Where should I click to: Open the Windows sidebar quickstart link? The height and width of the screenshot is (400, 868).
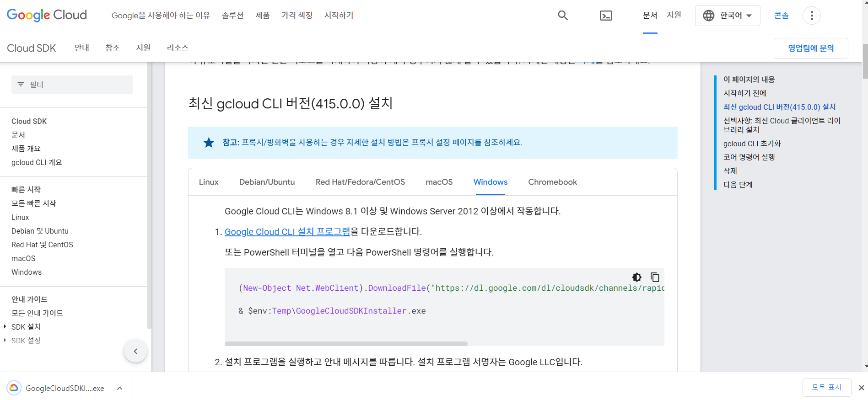(27, 272)
